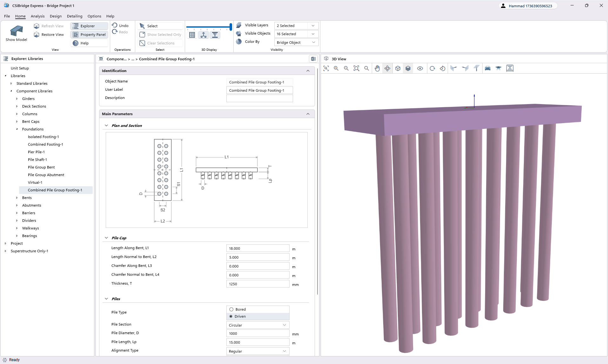Toggle the eye visibility icon in 3D View

(420, 68)
